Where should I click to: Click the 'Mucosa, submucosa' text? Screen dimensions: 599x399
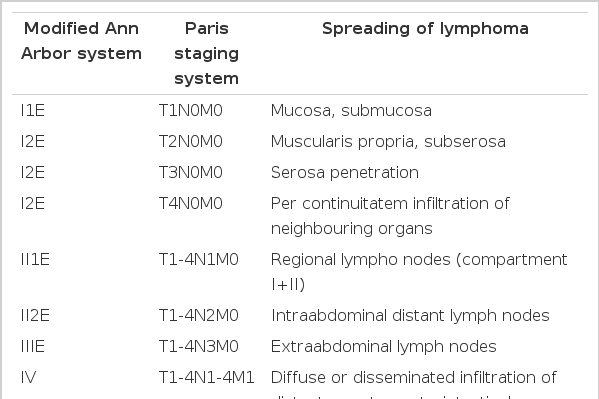351,110
